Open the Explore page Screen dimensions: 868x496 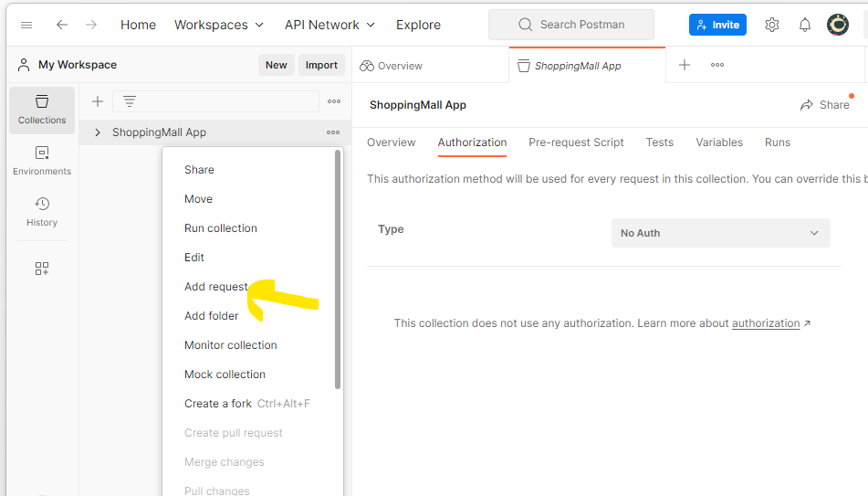point(418,25)
